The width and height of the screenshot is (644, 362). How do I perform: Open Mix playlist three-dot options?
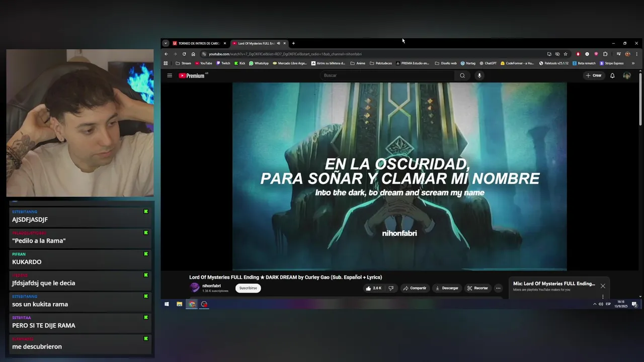[x=603, y=297]
